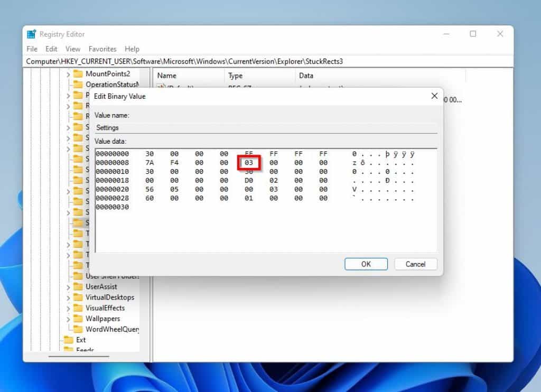Click the VisualEffects folder icon

[x=78, y=308]
